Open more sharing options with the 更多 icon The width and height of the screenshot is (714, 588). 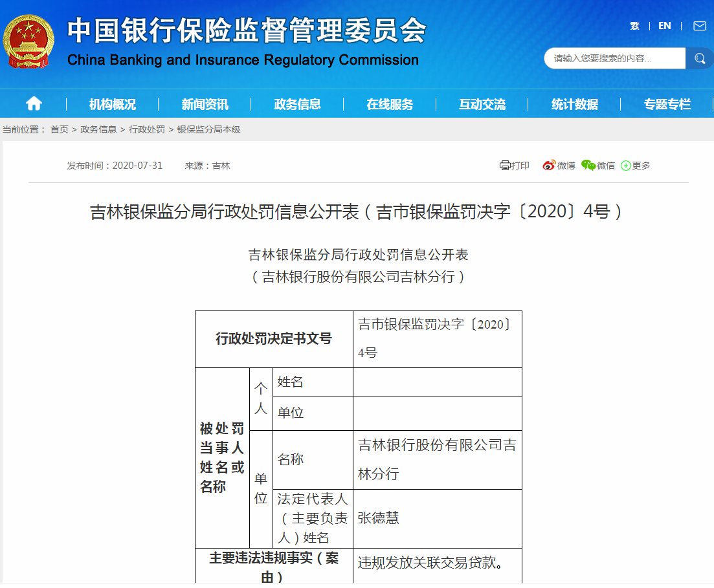click(625, 165)
